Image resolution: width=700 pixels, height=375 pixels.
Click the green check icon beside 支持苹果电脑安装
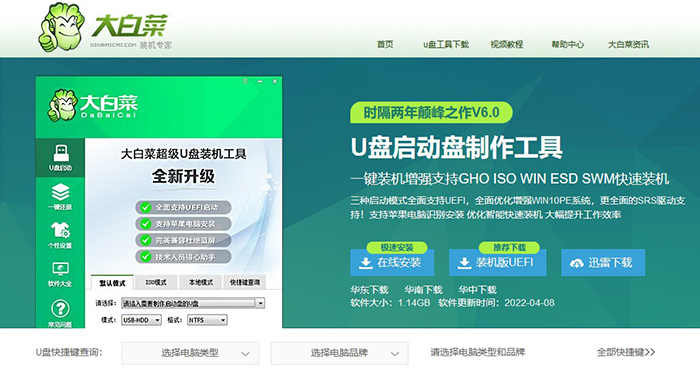point(146,224)
